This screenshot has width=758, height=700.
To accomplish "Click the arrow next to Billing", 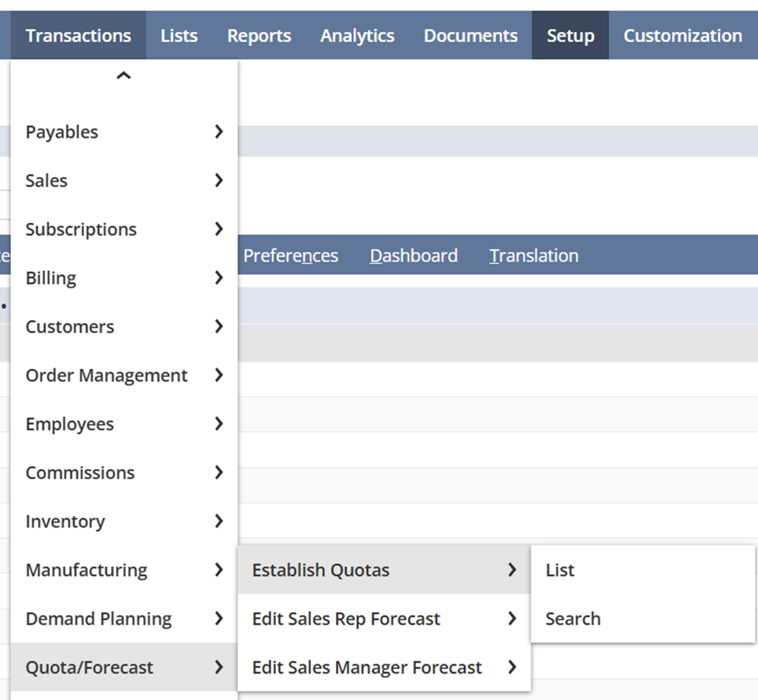I will coord(218,277).
